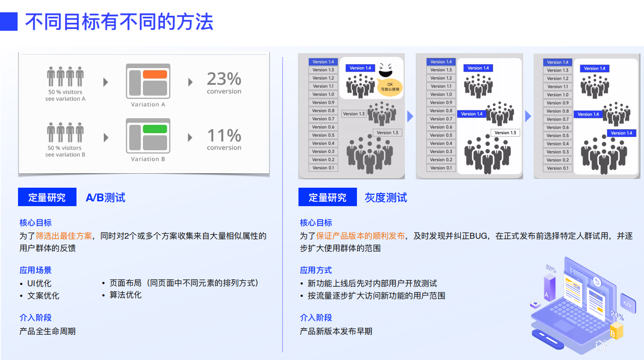Select the Variation B green layout thumbnail
Image resolution: width=644 pixels, height=360 pixels.
pos(148,136)
